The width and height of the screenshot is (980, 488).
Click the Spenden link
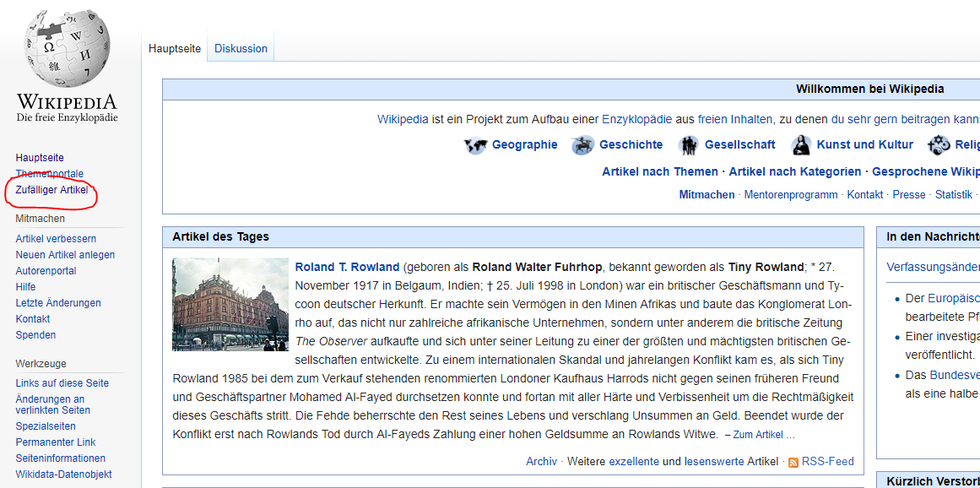pos(35,335)
